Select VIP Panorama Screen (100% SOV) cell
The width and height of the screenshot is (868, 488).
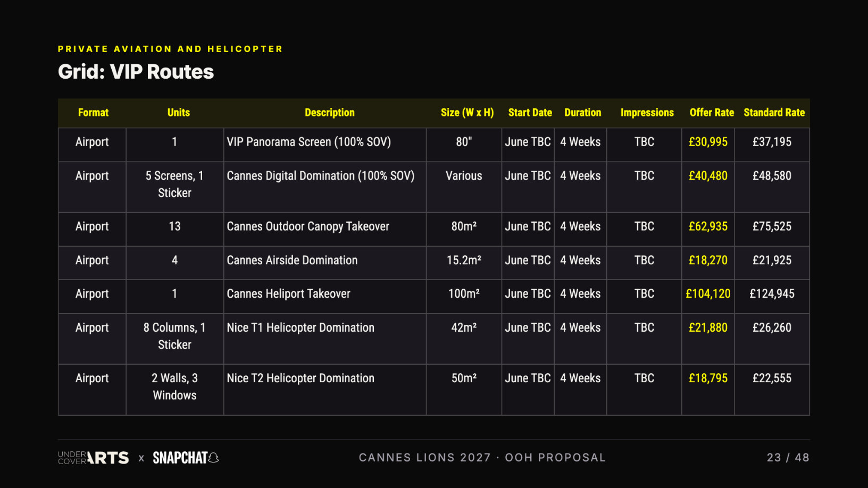325,145
